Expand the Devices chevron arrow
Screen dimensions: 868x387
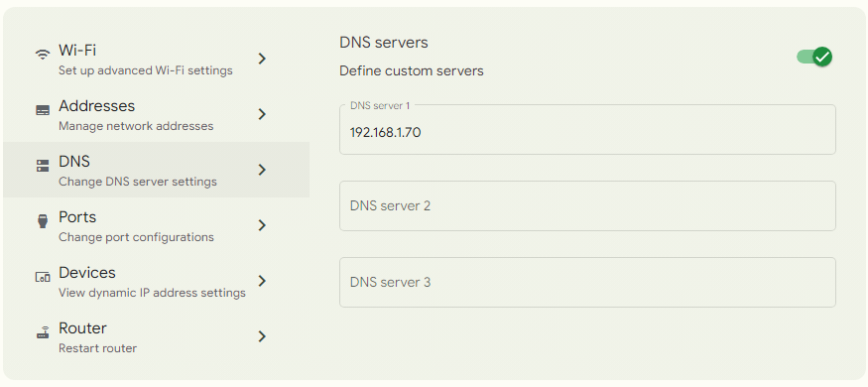[x=263, y=281]
